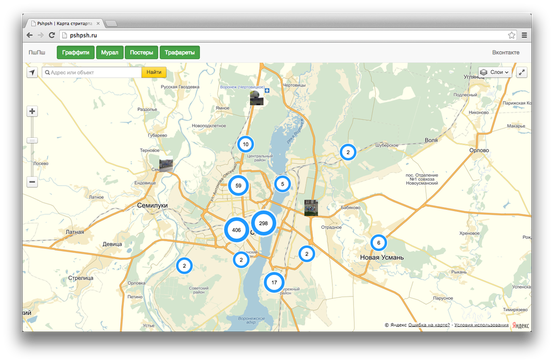
Task: Open the Вконтакте link
Action: click(506, 52)
